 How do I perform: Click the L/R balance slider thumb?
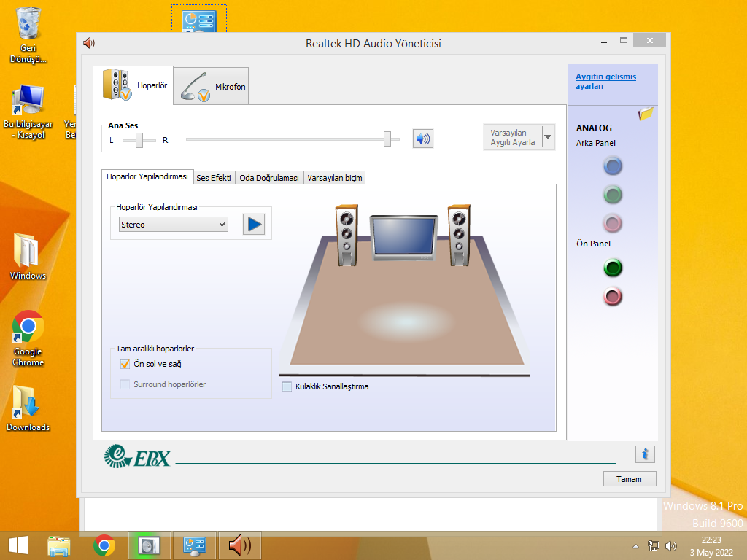tap(139, 140)
